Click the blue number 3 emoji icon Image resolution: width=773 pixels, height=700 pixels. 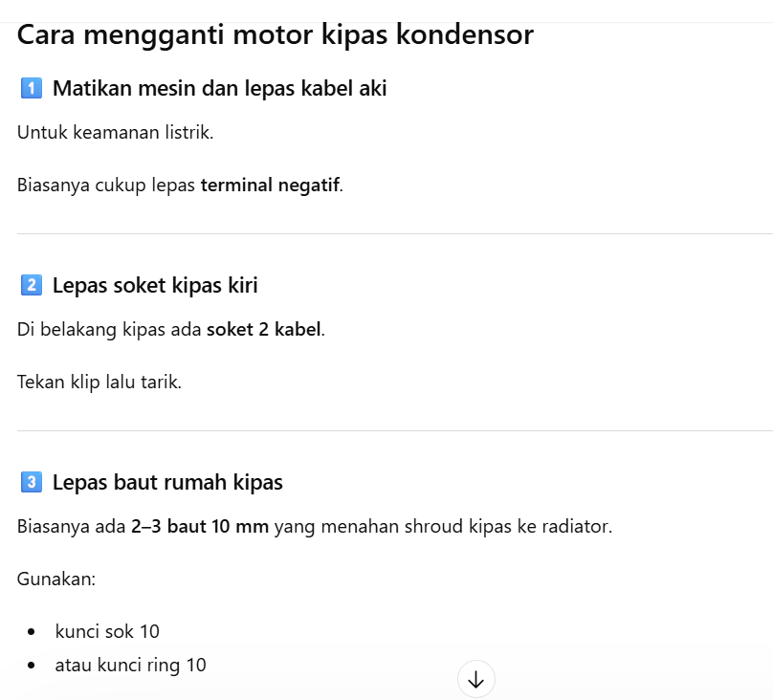click(31, 482)
